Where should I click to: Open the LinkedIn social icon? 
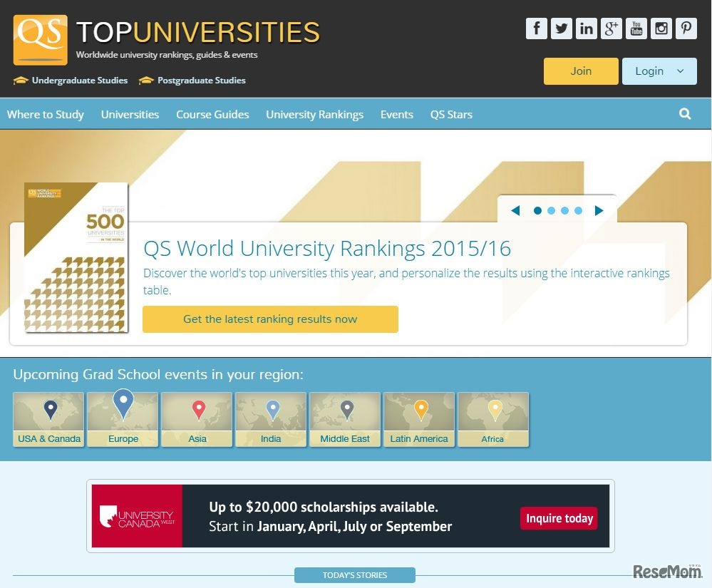[x=587, y=29]
